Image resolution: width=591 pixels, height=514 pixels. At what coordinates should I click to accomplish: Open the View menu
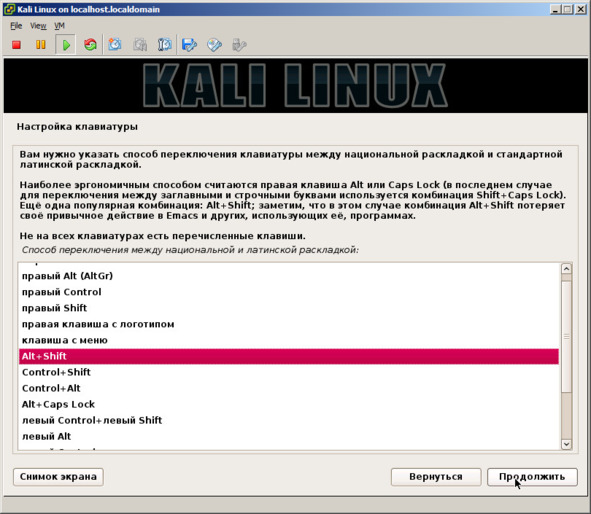[38, 26]
